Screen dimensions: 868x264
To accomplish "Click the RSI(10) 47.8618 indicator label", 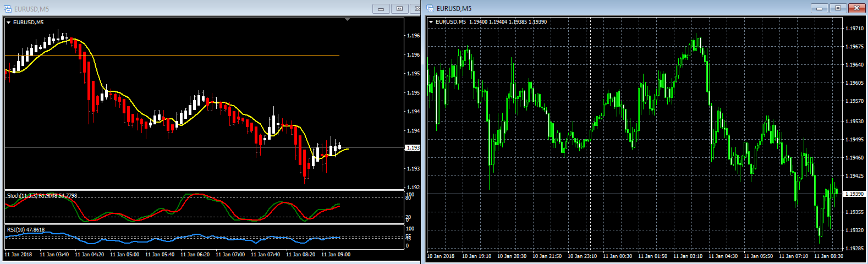I will (x=26, y=229).
